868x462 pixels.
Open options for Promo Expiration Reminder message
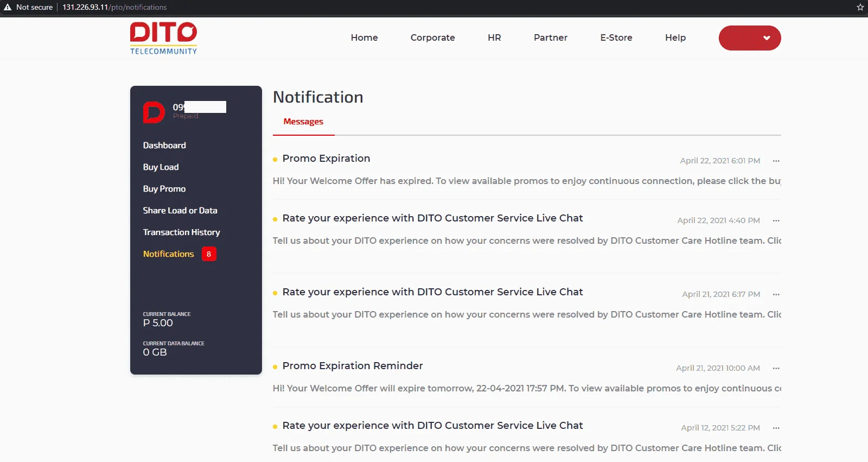point(776,368)
